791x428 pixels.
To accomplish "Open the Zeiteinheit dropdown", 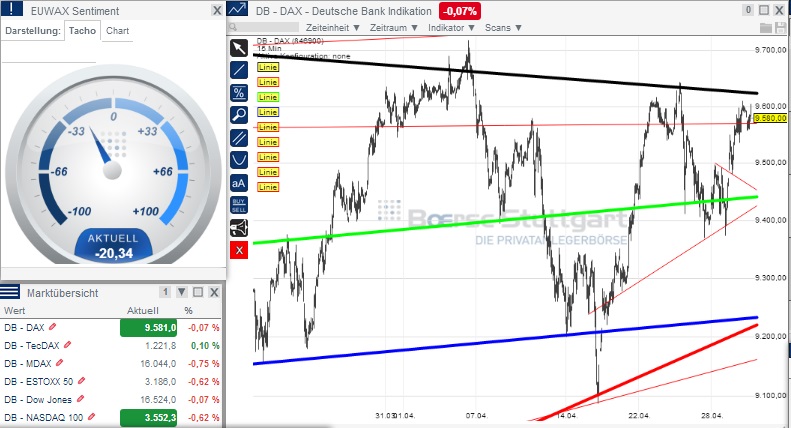I will pos(333,28).
